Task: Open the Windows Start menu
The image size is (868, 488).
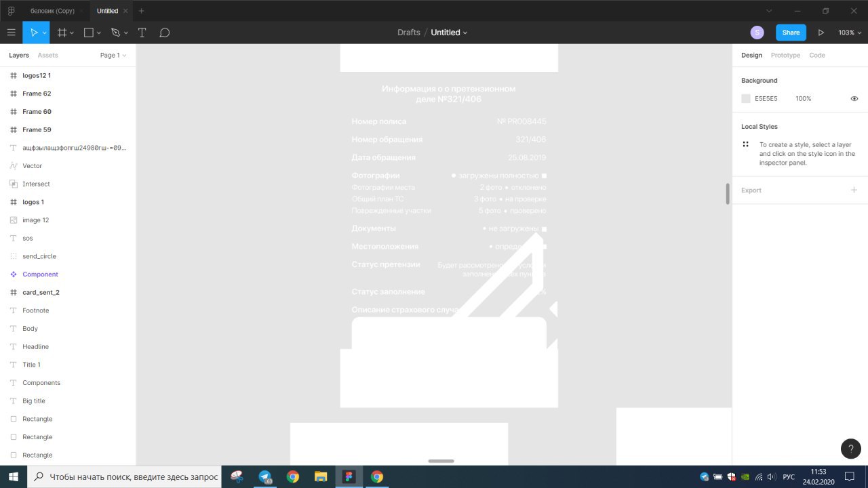Action: click(14, 476)
